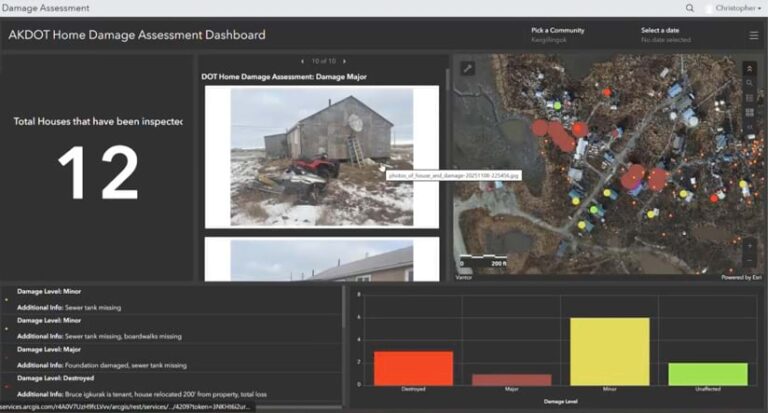Open the hamburger menu in the dashboard header

pyautogui.click(x=754, y=35)
